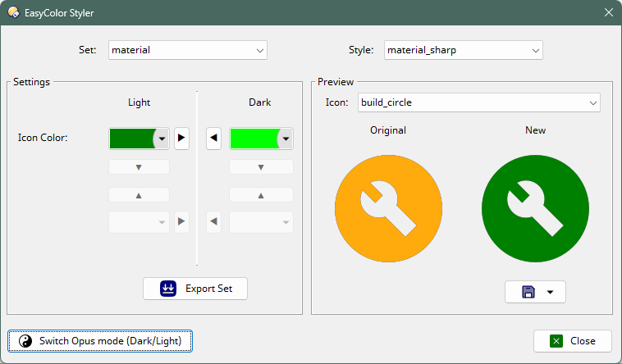Switch Opus mode between Dark and Light
This screenshot has width=622, height=364.
100,341
